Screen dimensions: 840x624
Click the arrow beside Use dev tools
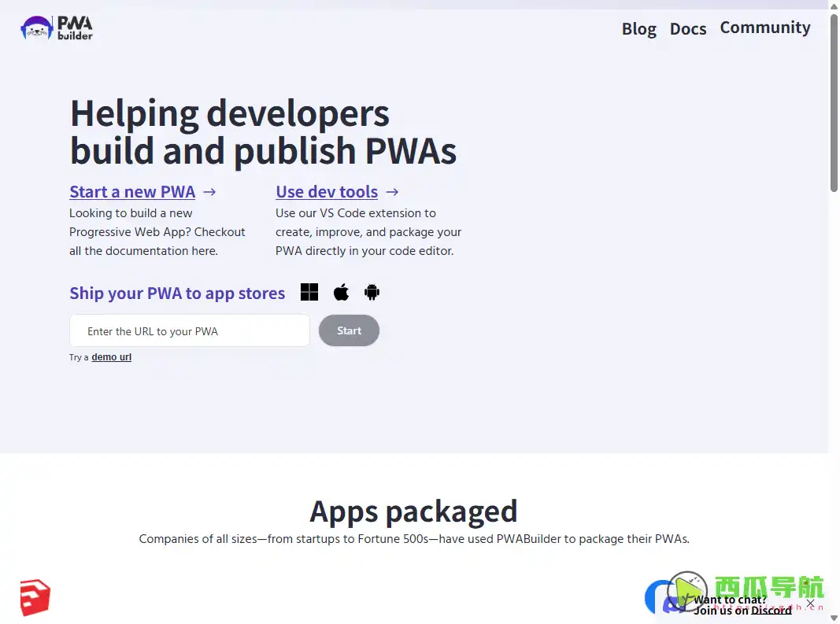(391, 191)
